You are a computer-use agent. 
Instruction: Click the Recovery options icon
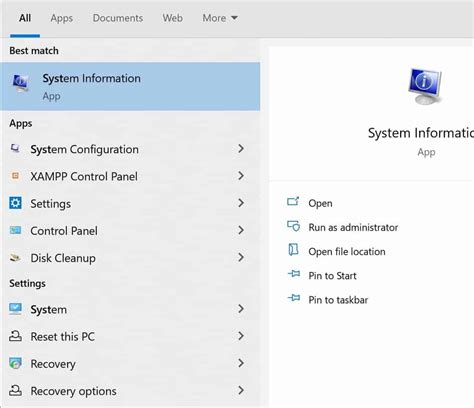coord(15,390)
